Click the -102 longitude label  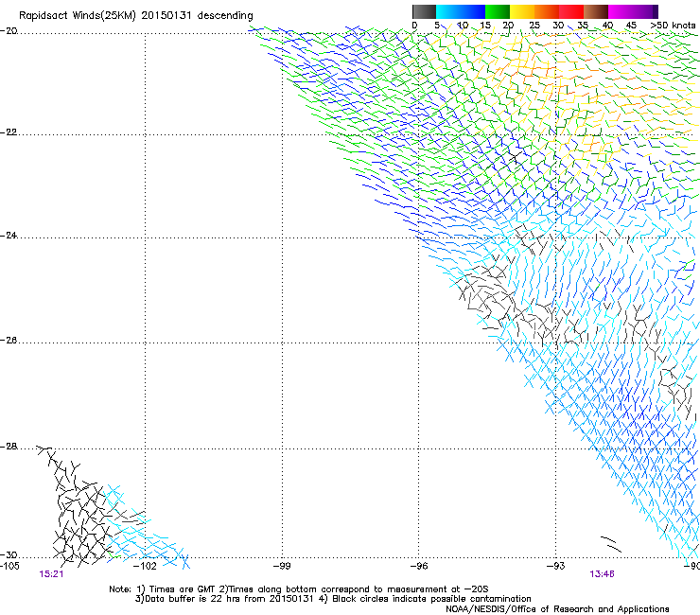(x=146, y=566)
